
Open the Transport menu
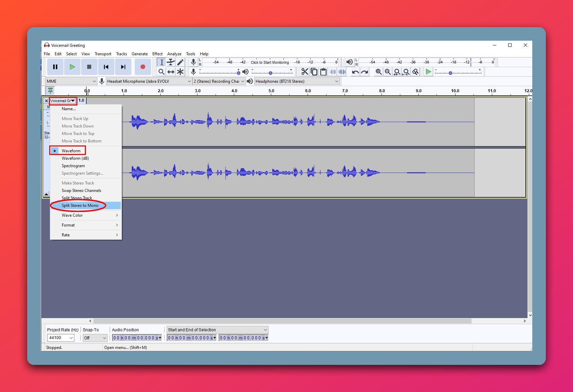point(103,54)
